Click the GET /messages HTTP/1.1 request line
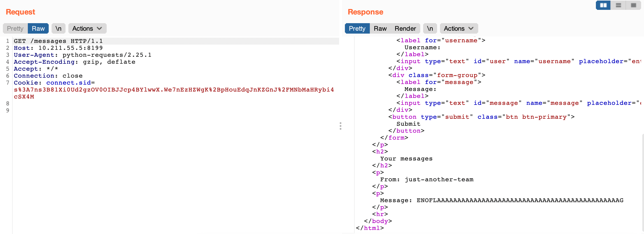Viewport: 644px width, 234px height. coord(58,41)
